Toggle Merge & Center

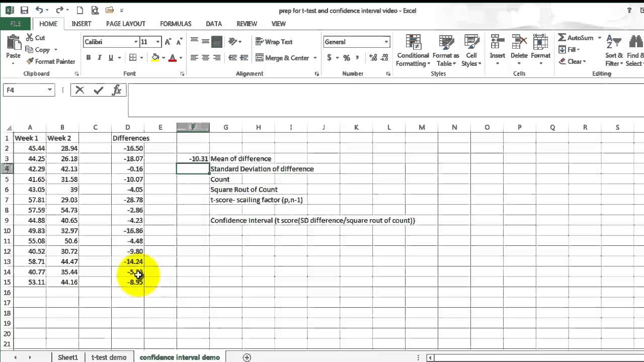pyautogui.click(x=283, y=58)
